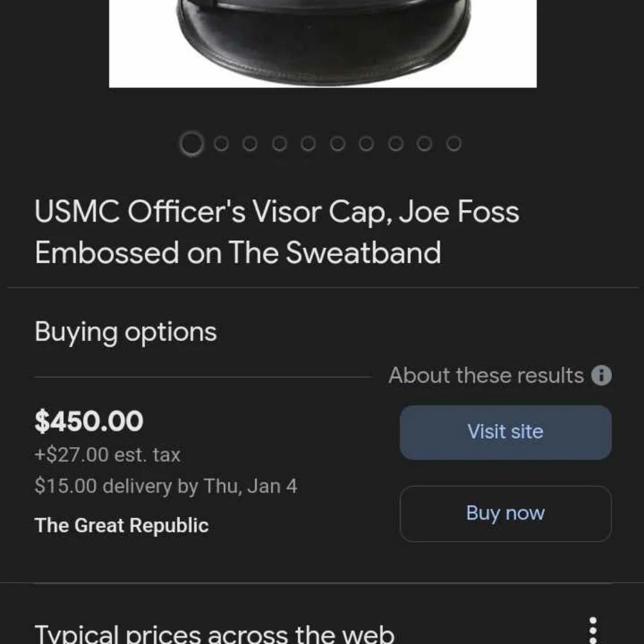Click the Typical prices across the web heading
Viewport: 644px width, 644px height.
[x=214, y=633]
